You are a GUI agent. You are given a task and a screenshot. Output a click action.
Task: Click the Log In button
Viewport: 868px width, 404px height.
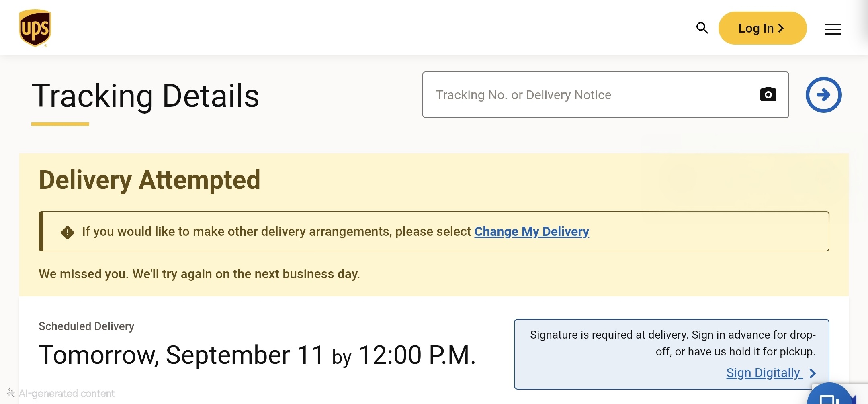(762, 28)
